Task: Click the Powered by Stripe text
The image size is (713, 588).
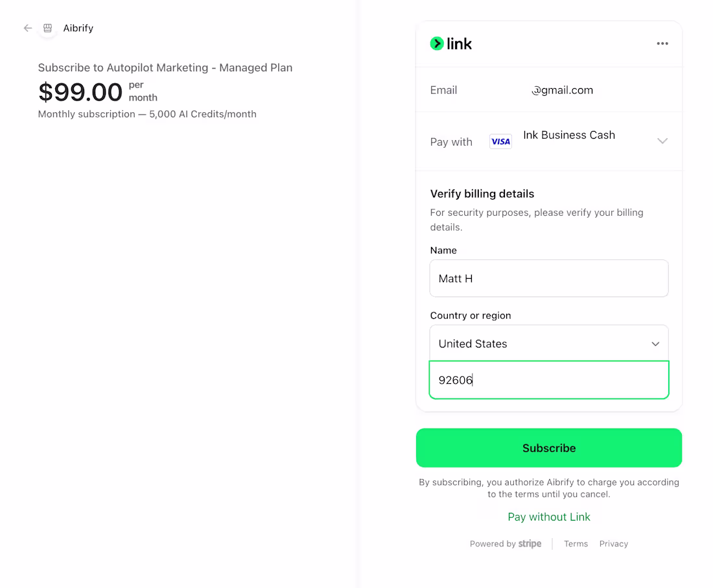Action: [506, 543]
